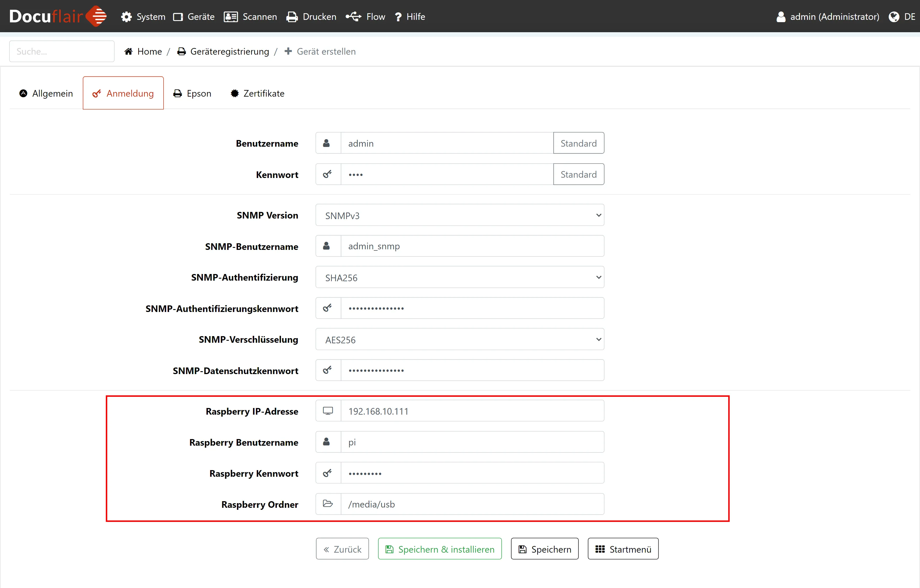Open the Scannen menu
920x588 pixels.
coord(251,17)
